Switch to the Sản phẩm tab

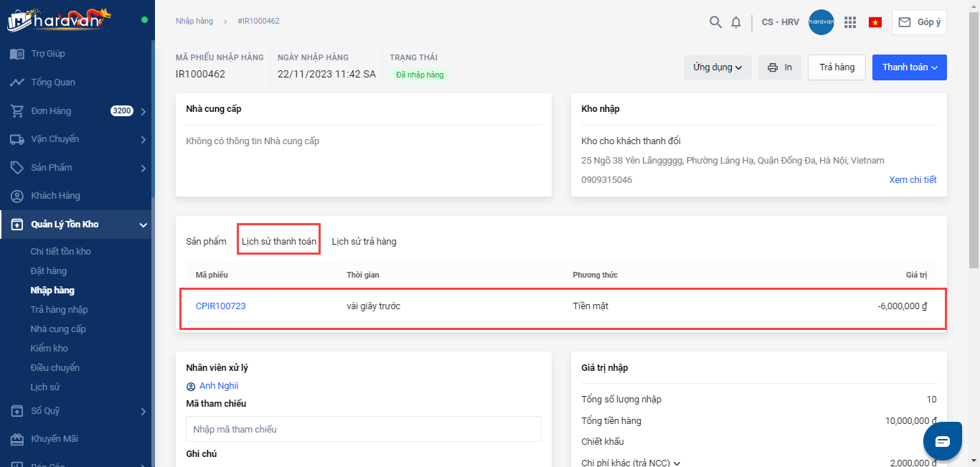point(206,242)
